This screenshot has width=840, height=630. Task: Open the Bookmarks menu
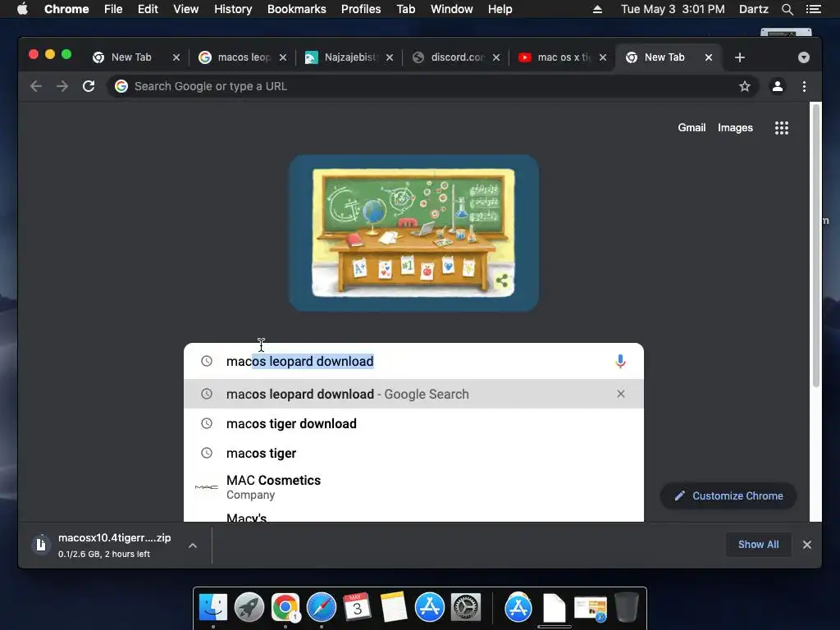tap(297, 9)
